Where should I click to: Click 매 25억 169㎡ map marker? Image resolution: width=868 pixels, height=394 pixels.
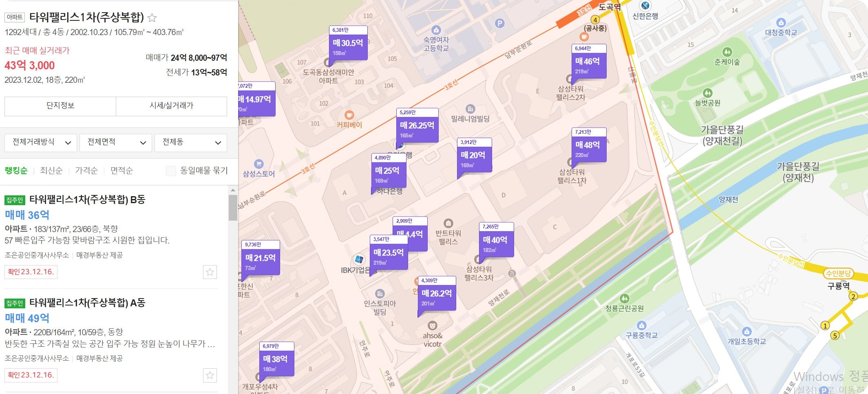point(389,171)
